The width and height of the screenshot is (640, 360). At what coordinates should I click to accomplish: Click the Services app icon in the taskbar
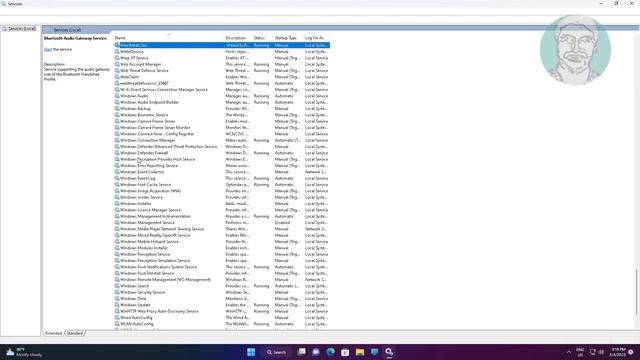pos(389,352)
